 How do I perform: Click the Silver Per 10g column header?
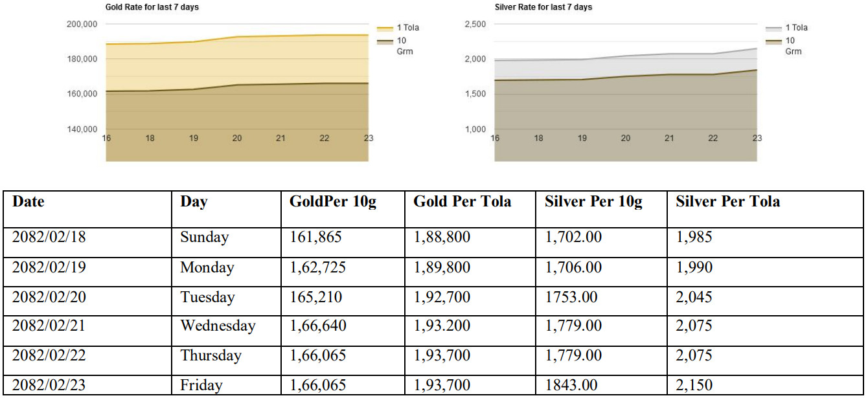click(x=593, y=202)
